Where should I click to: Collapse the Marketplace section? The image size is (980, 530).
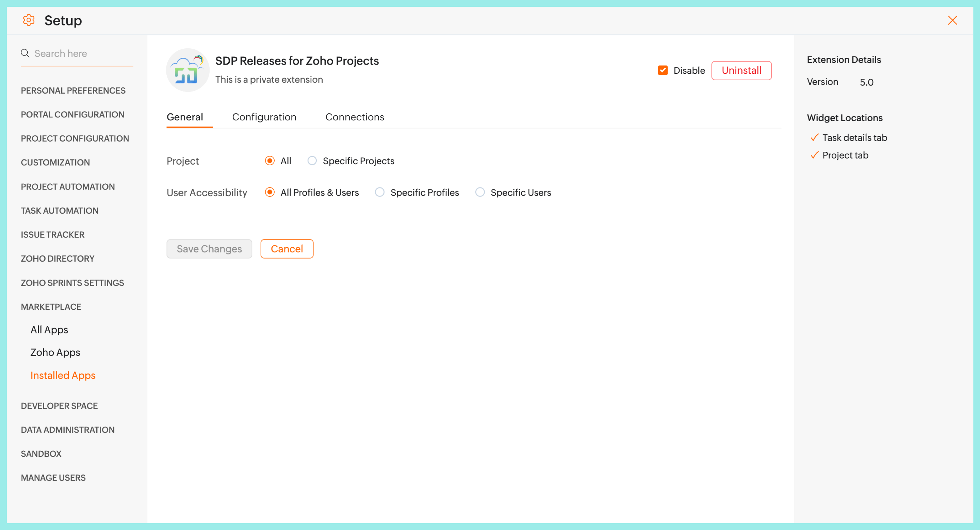[51, 307]
